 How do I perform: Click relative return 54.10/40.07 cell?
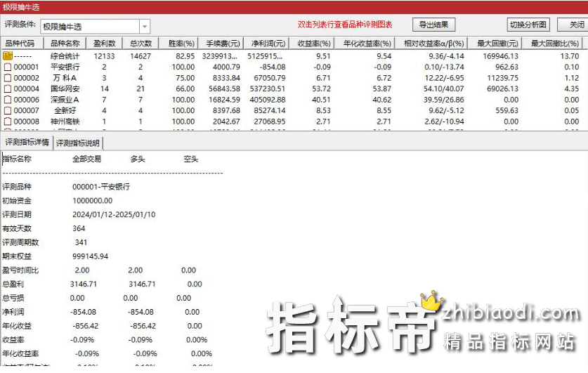click(443, 89)
